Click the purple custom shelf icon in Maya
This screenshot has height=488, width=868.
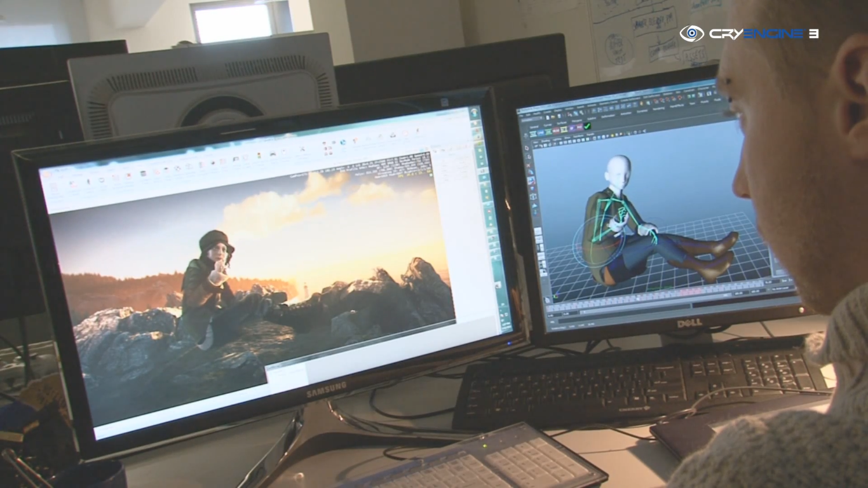tap(572, 128)
